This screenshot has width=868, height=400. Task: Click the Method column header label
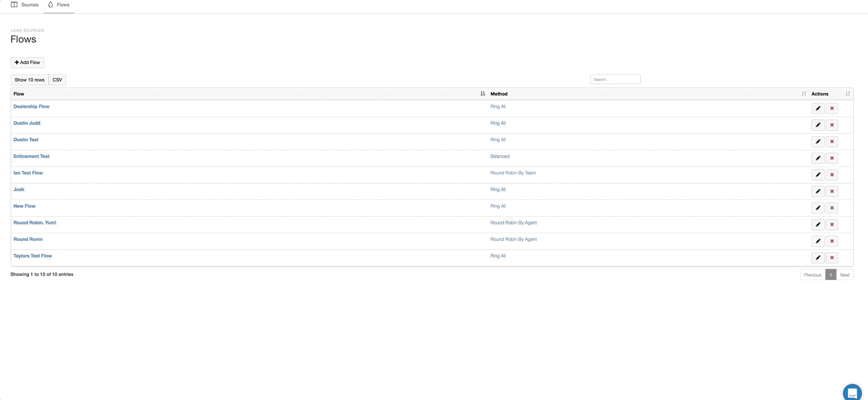click(x=499, y=94)
